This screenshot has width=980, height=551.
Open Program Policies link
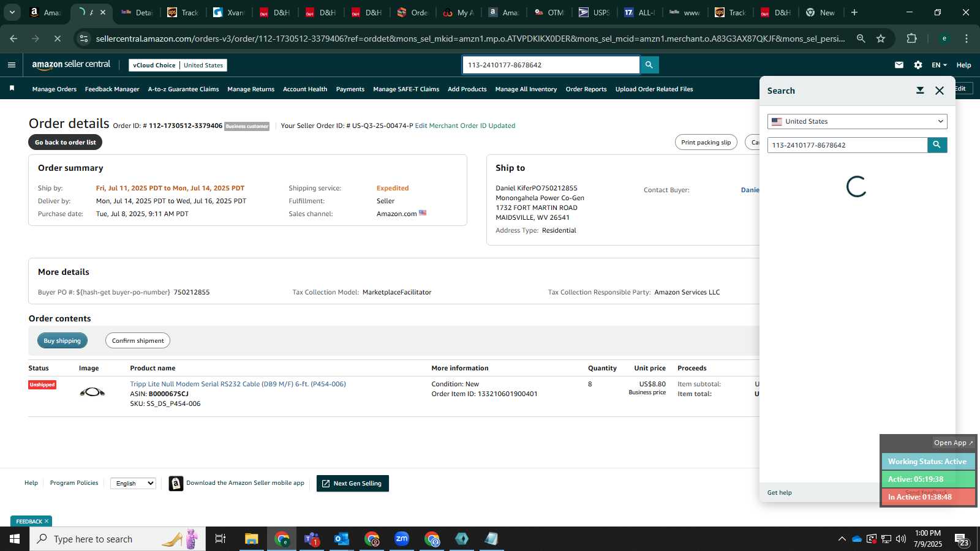point(74,483)
